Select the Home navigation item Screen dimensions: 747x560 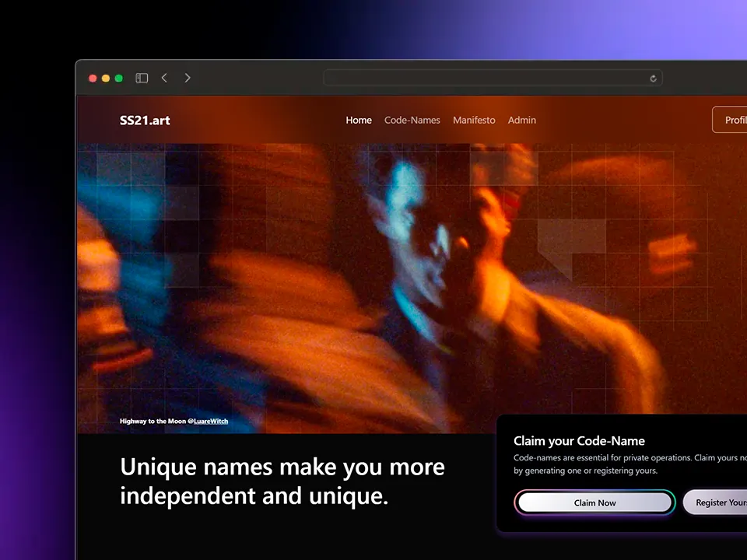(359, 120)
